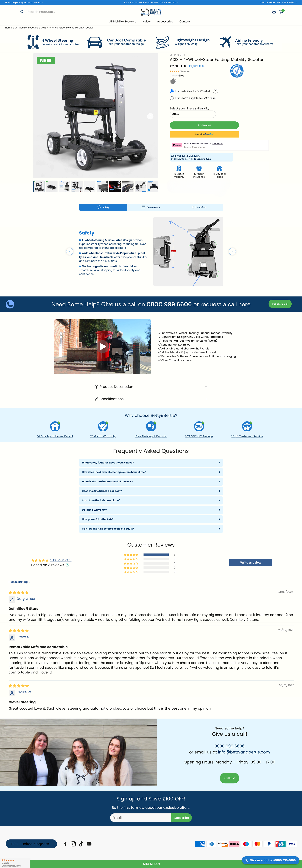Select I am eligible for VAT relief
This screenshot has height=868, width=302.
(172, 91)
